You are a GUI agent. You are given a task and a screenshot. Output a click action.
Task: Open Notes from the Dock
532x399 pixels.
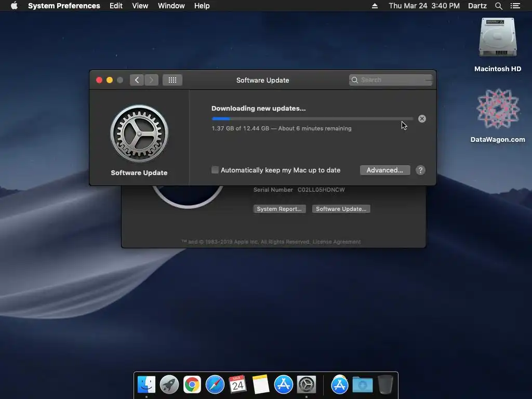pyautogui.click(x=261, y=385)
